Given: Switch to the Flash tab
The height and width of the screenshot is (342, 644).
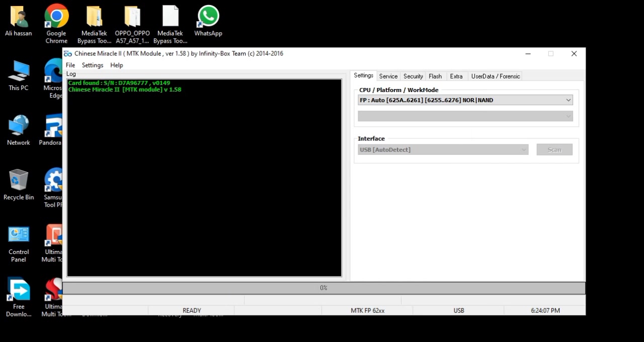Looking at the screenshot, I should coord(435,76).
